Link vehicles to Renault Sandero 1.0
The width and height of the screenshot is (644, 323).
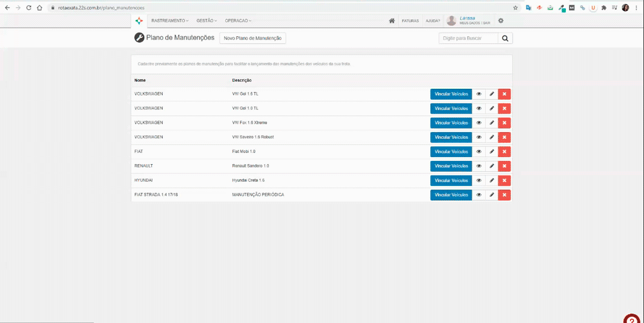(x=451, y=166)
